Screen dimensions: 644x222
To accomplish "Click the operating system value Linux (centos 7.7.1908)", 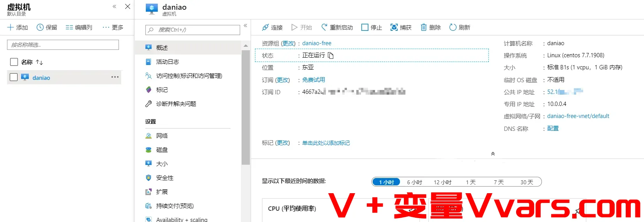I will click(x=575, y=55).
